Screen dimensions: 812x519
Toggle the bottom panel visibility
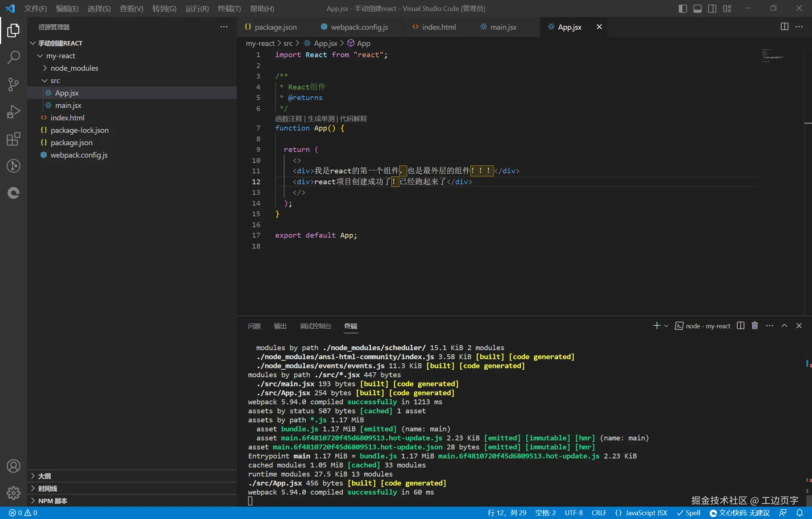coord(697,8)
